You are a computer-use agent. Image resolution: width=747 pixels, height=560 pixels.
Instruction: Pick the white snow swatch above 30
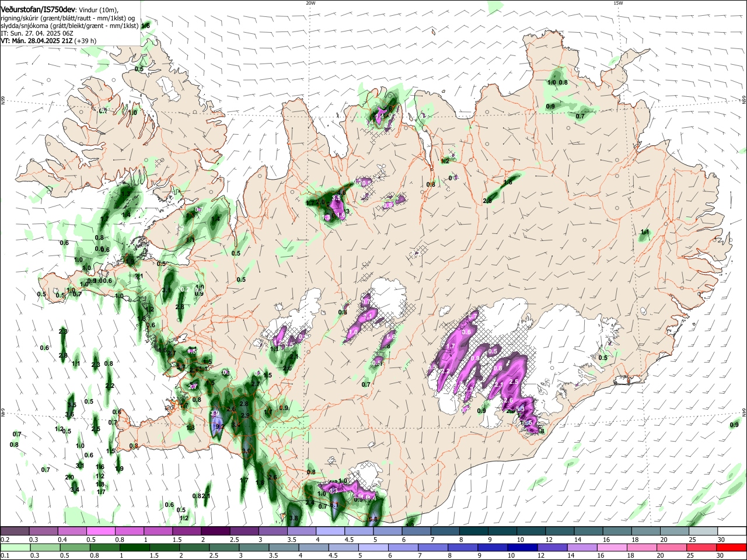[732, 531]
